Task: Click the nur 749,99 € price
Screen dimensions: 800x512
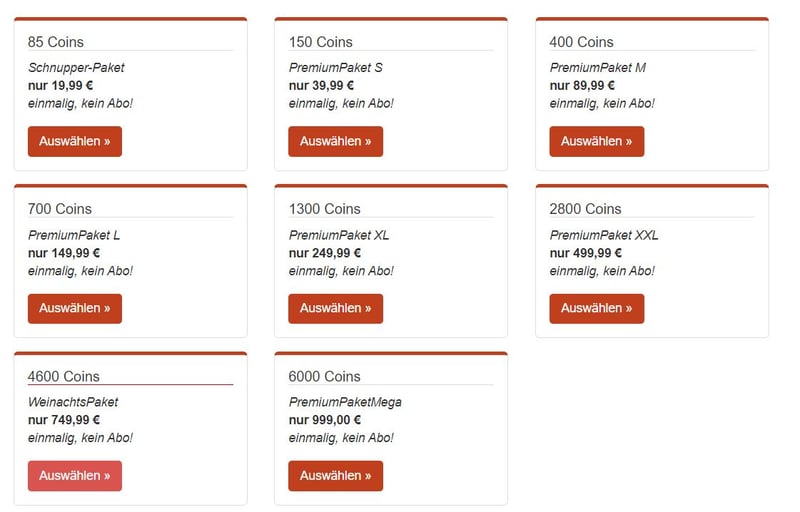Action: [x=64, y=420]
